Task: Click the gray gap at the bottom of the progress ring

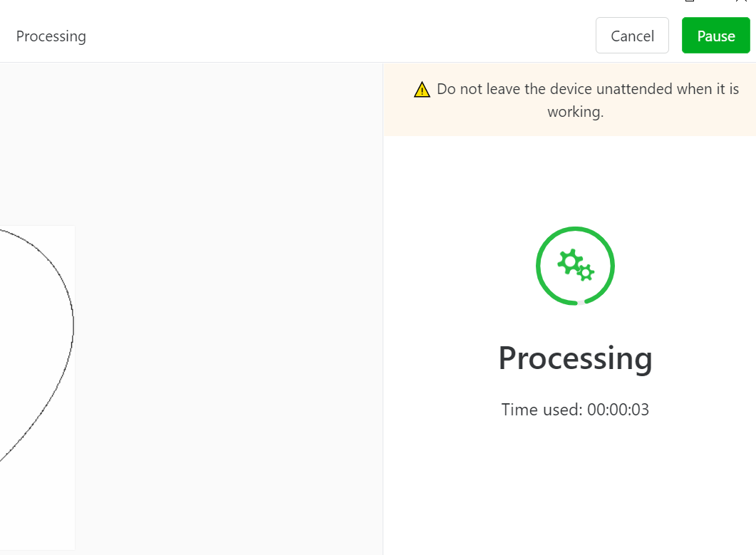Action: tap(581, 303)
